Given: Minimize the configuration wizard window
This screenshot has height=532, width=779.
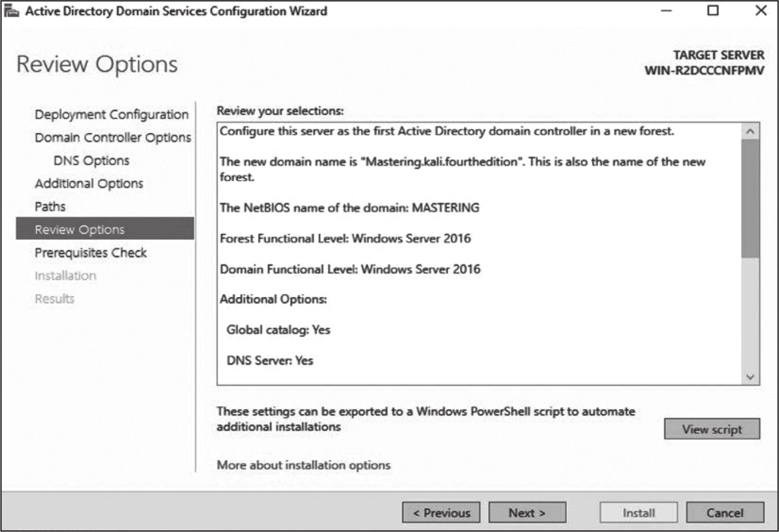Looking at the screenshot, I should 666,11.
